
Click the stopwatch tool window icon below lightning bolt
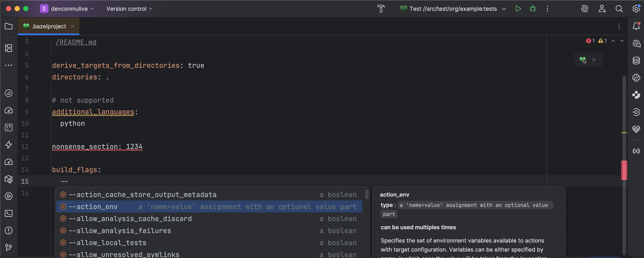pyautogui.click(x=9, y=162)
